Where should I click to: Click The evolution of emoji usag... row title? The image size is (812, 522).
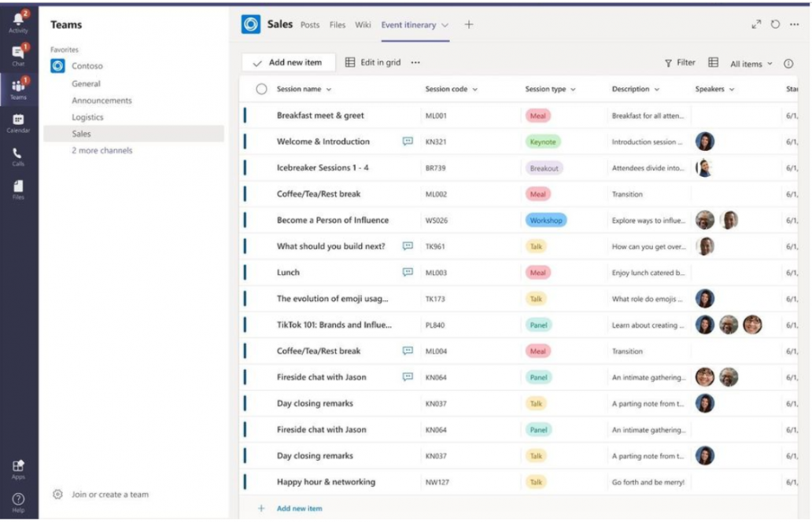pyautogui.click(x=333, y=299)
